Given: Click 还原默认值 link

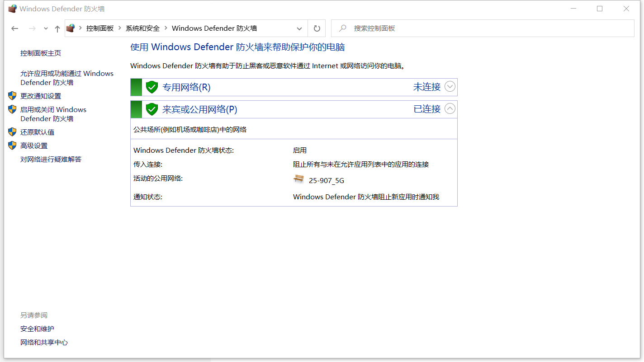Looking at the screenshot, I should coord(37,132).
